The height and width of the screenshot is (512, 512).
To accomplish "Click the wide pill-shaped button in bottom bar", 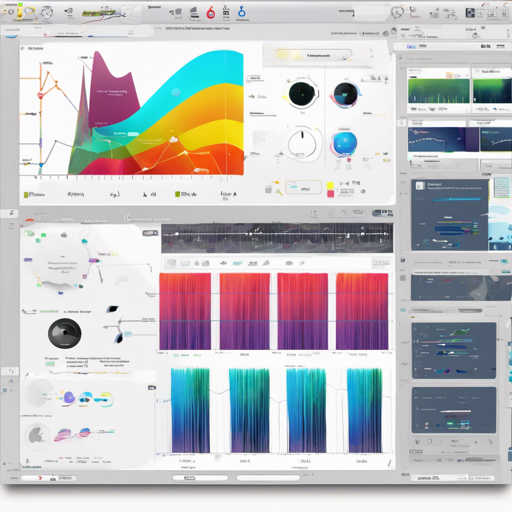I will tap(268, 478).
